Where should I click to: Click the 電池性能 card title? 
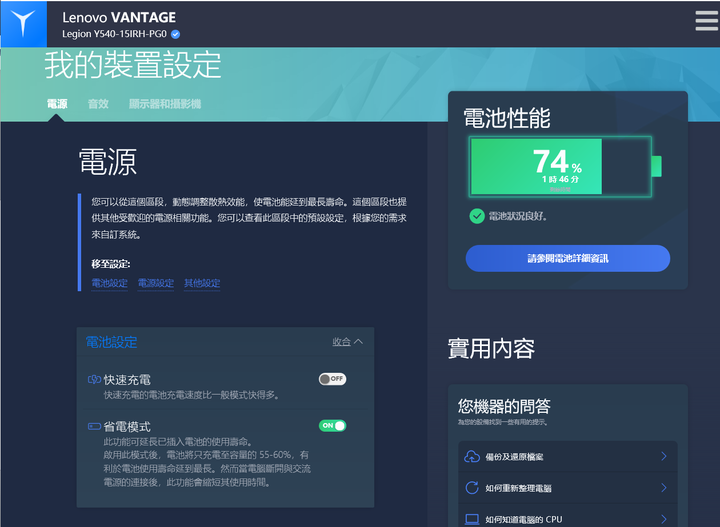tap(507, 118)
